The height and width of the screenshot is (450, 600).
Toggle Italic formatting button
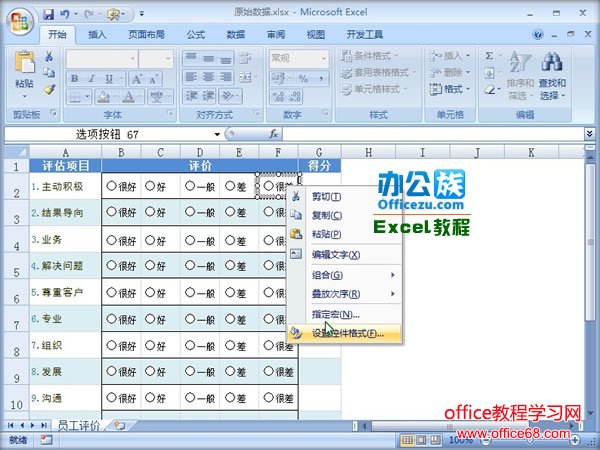91,79
